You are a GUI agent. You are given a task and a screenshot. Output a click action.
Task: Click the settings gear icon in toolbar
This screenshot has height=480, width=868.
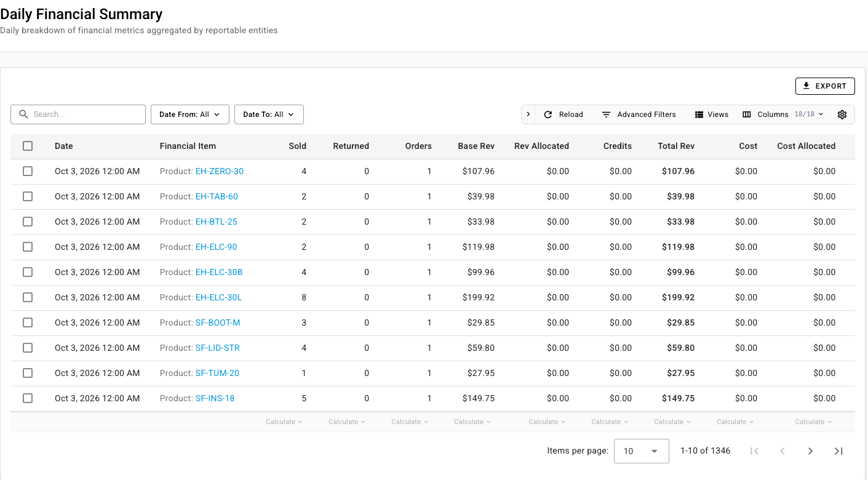pos(842,114)
